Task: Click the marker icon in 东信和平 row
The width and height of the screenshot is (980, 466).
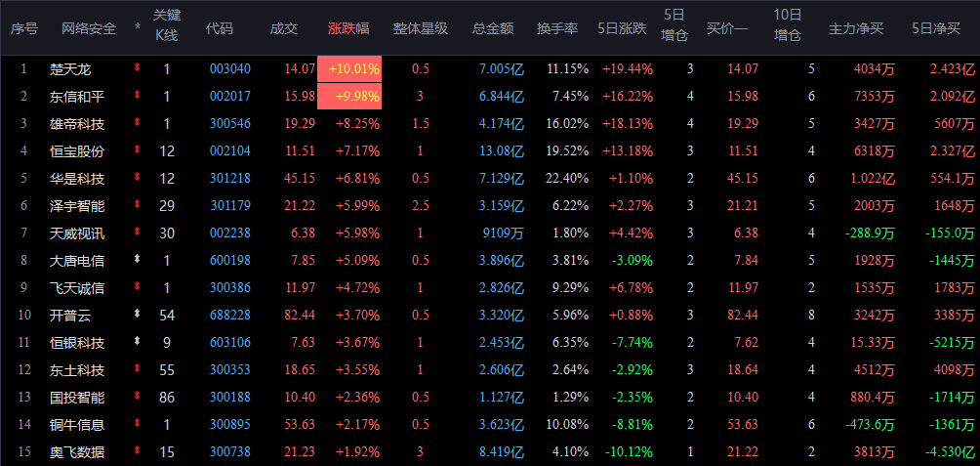Action: point(138,96)
